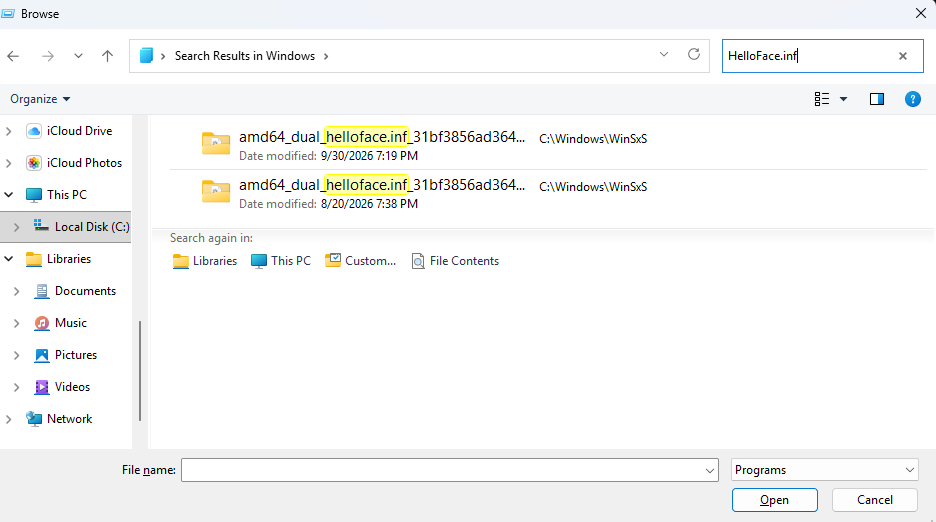Viewport: 936px width, 522px height.
Task: Select Music library
Action: coord(70,323)
